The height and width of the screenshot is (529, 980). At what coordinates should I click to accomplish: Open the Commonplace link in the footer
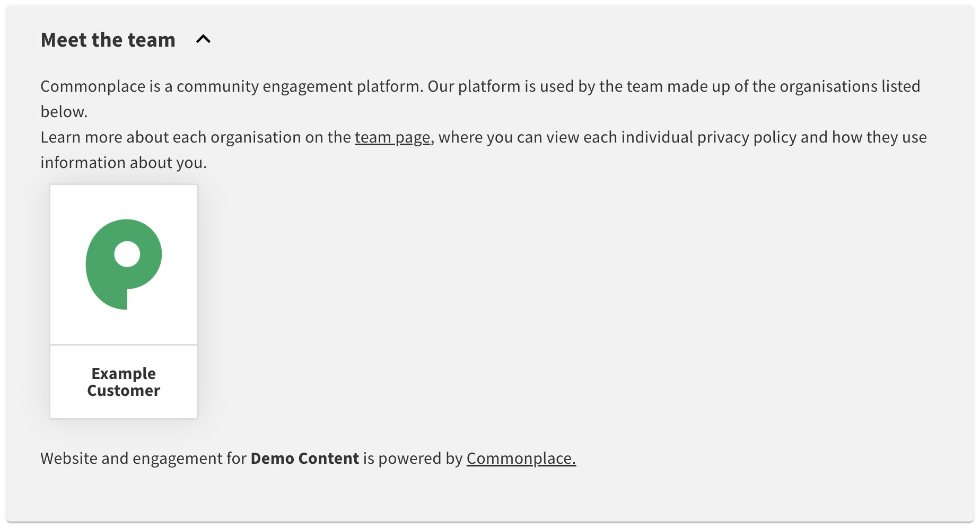[x=521, y=458]
